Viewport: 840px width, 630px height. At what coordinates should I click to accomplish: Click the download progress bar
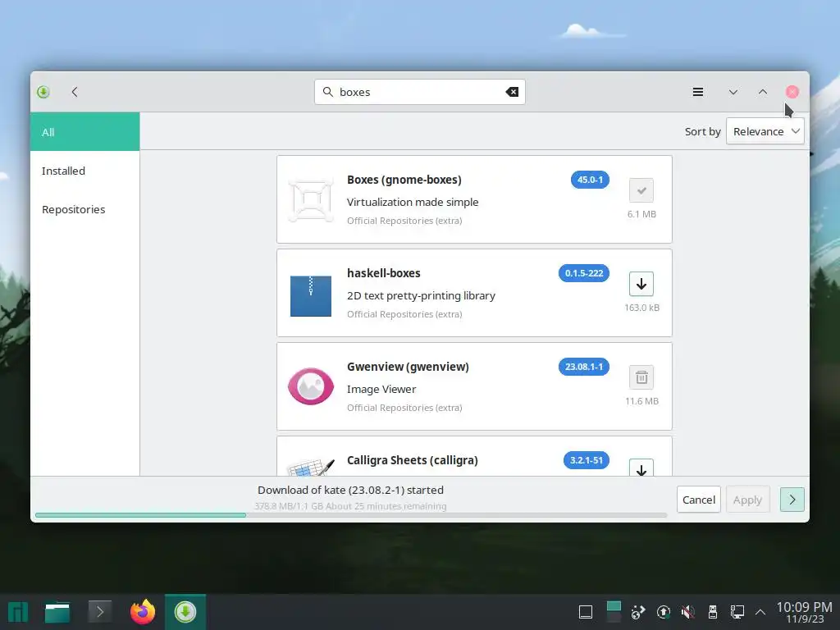[x=351, y=515]
